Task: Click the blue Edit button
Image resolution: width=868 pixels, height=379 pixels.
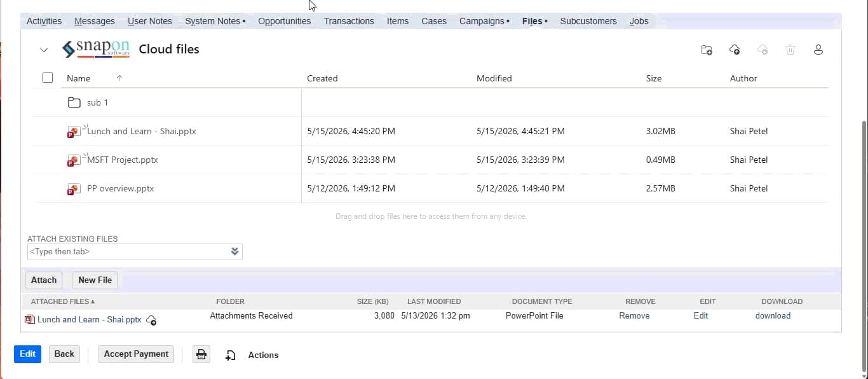Action: pyautogui.click(x=27, y=354)
